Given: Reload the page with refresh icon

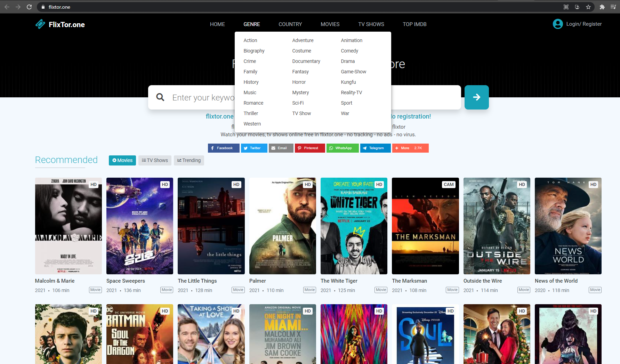Looking at the screenshot, I should pyautogui.click(x=29, y=7).
